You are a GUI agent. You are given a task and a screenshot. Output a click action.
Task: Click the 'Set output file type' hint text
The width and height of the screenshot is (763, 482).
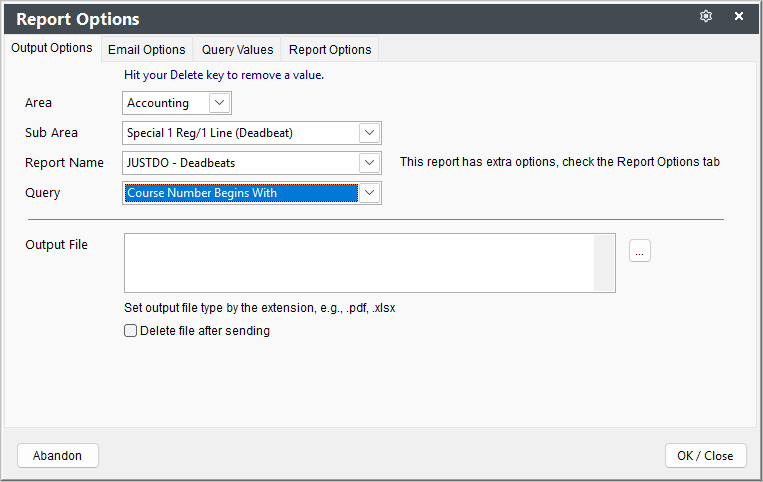[x=259, y=308]
